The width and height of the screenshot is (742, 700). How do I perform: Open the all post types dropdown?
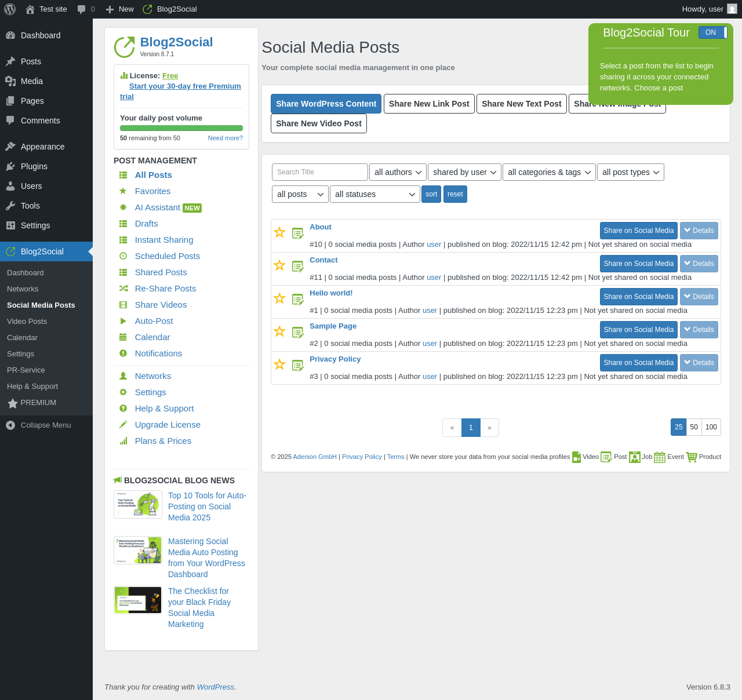631,172
